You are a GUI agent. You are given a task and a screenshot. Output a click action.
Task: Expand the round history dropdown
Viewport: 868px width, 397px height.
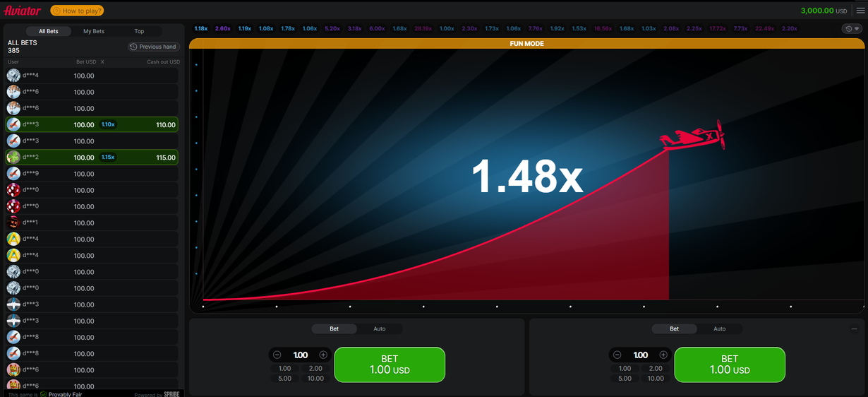pos(852,29)
